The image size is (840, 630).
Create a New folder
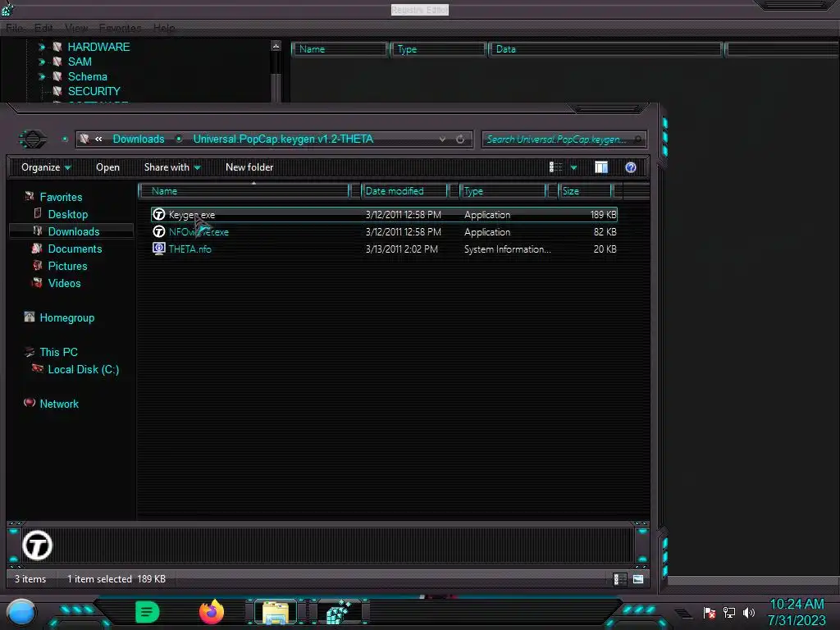point(249,167)
